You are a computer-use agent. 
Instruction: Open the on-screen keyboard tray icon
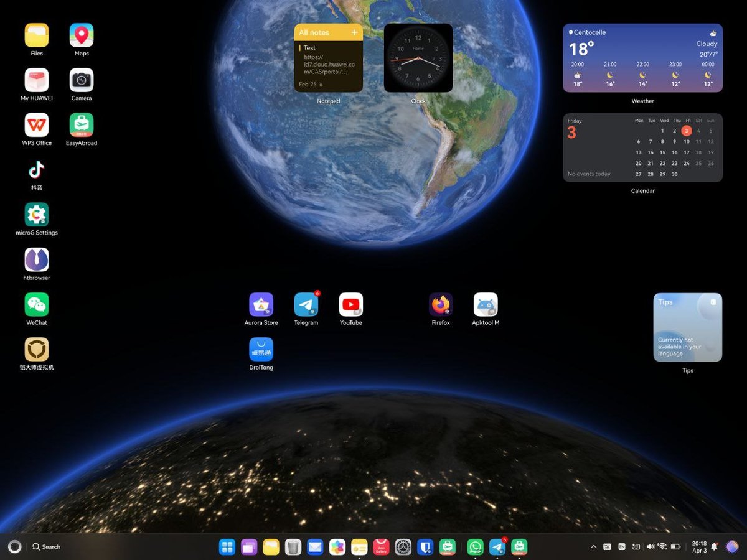coord(607,547)
